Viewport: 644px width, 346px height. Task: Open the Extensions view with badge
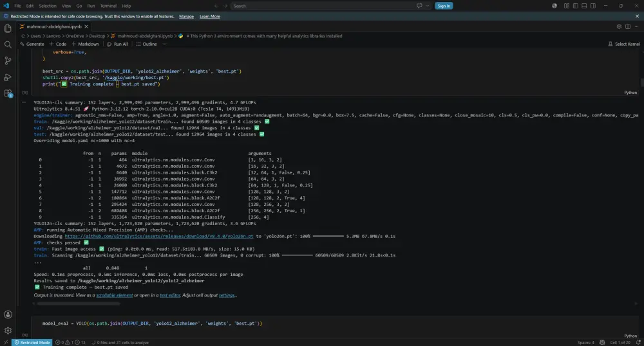(8, 93)
